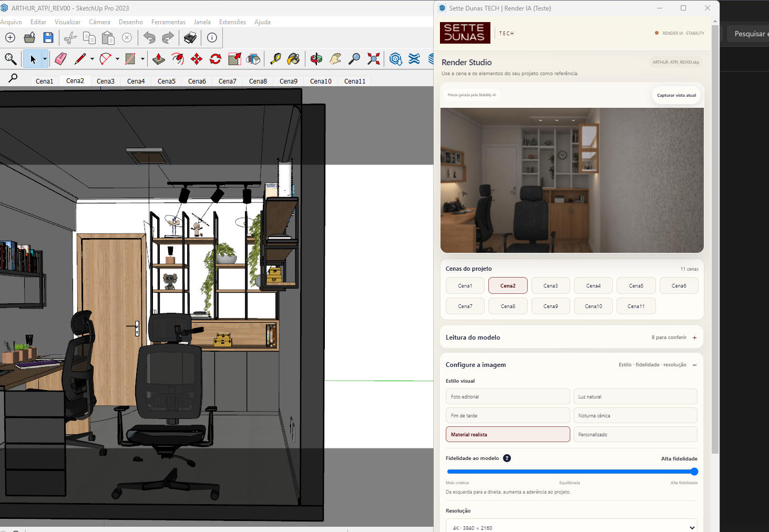Switch to the Cena5 scene tab
769x532 pixels.
coord(167,81)
